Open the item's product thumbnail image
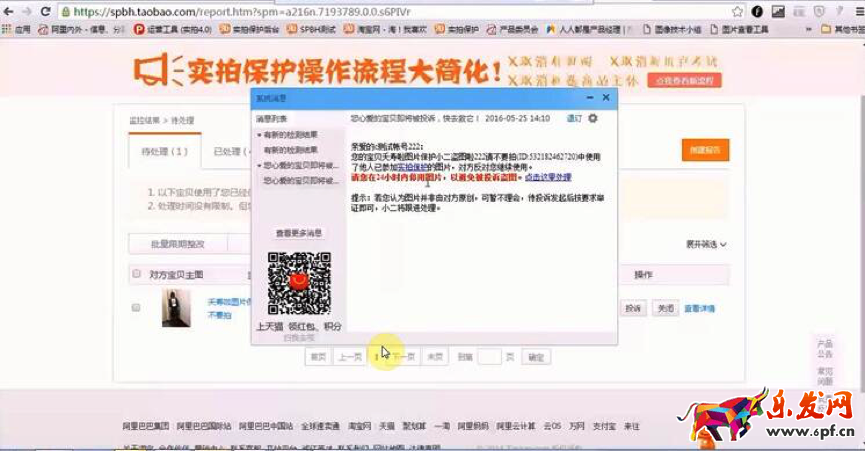Viewport: 865px width, 452px height. [176, 309]
